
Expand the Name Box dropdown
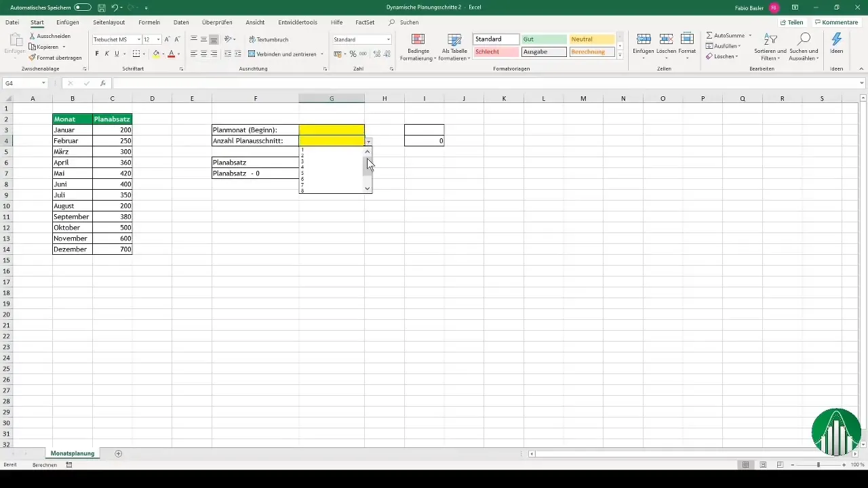[x=43, y=83]
